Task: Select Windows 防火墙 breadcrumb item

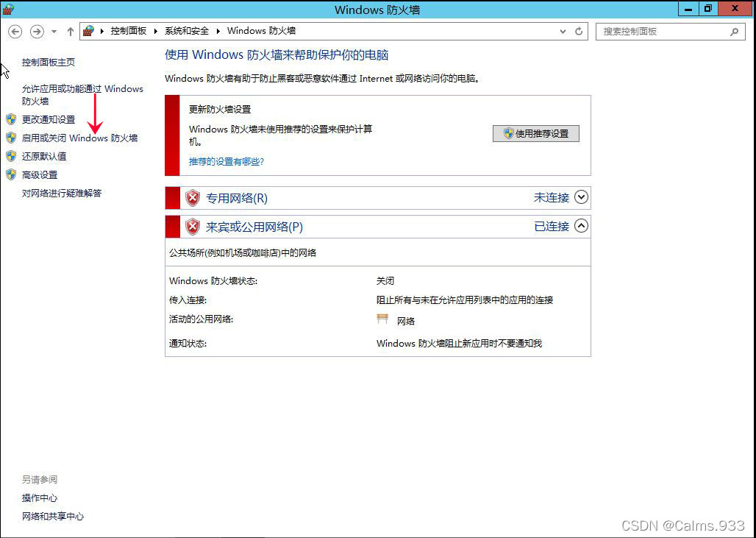Action: tap(261, 31)
